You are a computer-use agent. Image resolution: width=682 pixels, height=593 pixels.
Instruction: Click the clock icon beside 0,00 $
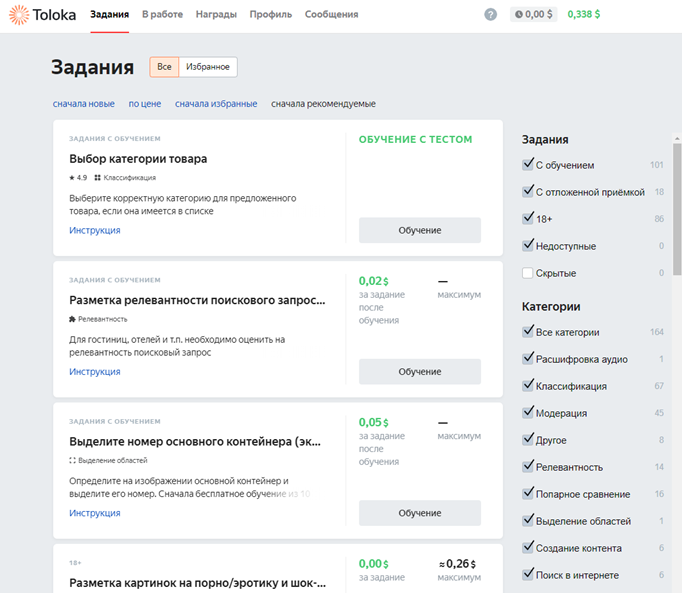(518, 14)
